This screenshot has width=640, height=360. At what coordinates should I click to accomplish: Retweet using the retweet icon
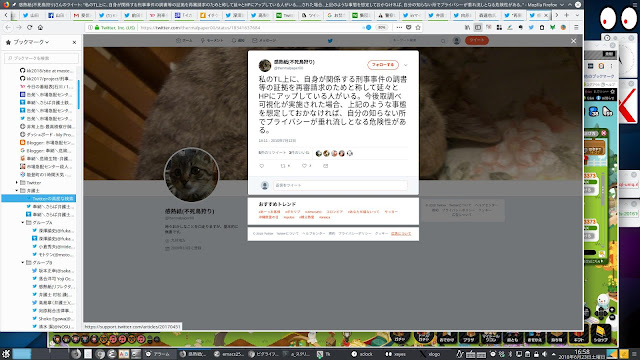coord(283,166)
